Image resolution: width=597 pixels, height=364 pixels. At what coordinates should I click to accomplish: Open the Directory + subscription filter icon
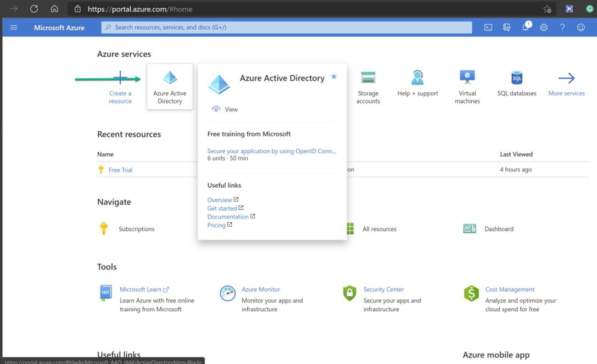pyautogui.click(x=506, y=27)
